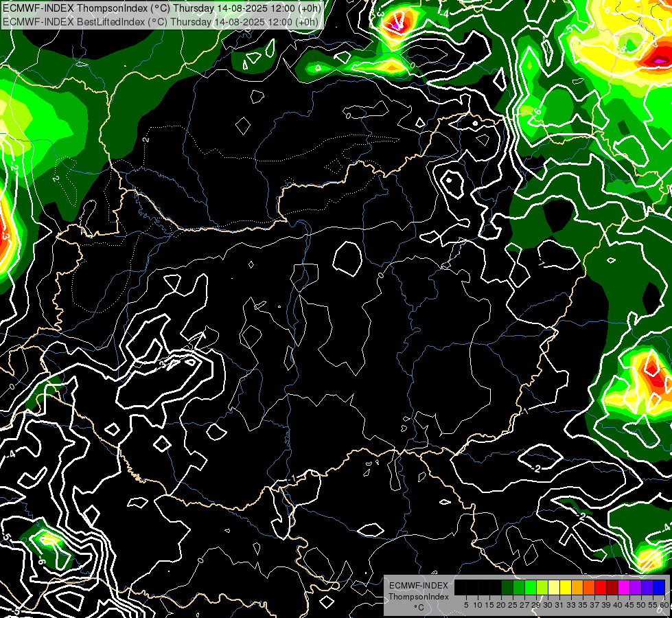Click the °C unit label in legend
Viewport: 672px width, 618px height.
[x=419, y=608]
